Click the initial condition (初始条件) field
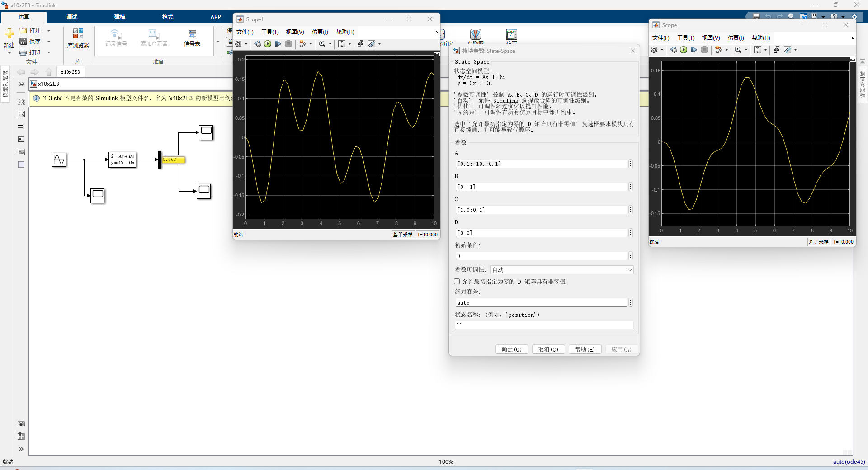The width and height of the screenshot is (868, 470). pos(542,256)
